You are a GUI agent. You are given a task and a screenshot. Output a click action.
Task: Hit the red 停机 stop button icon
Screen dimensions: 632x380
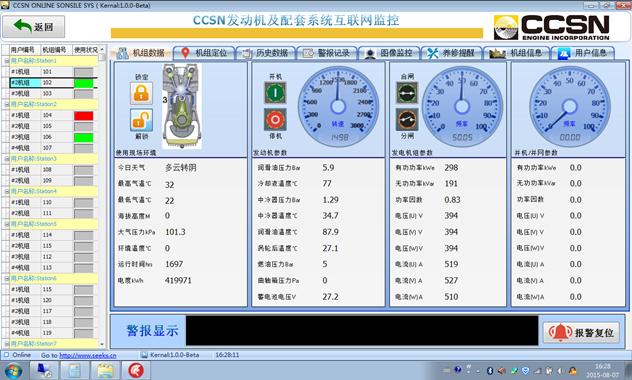click(x=275, y=119)
